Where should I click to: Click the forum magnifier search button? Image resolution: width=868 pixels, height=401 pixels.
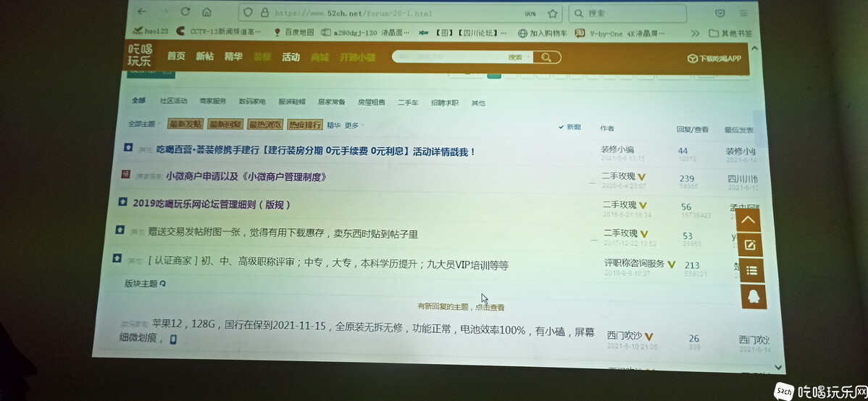[547, 57]
